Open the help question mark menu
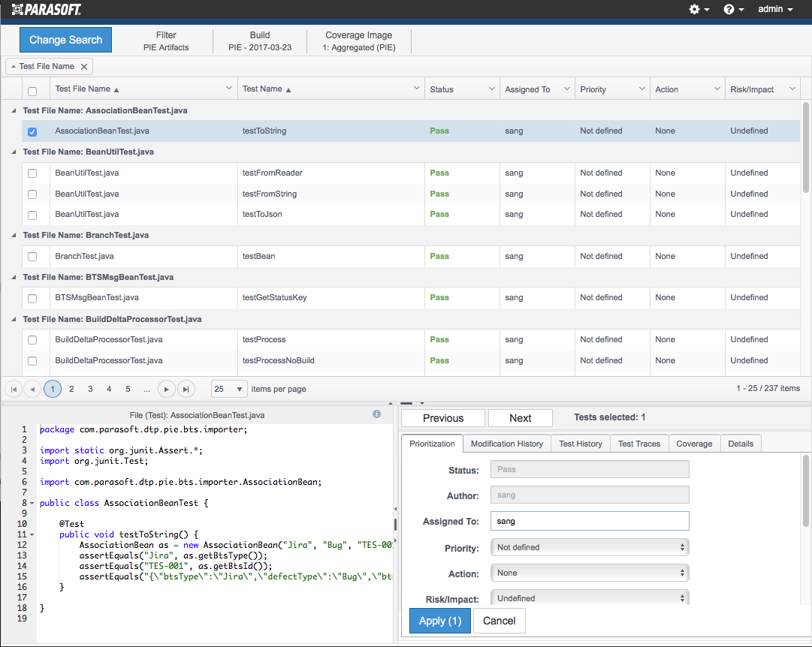 733,9
